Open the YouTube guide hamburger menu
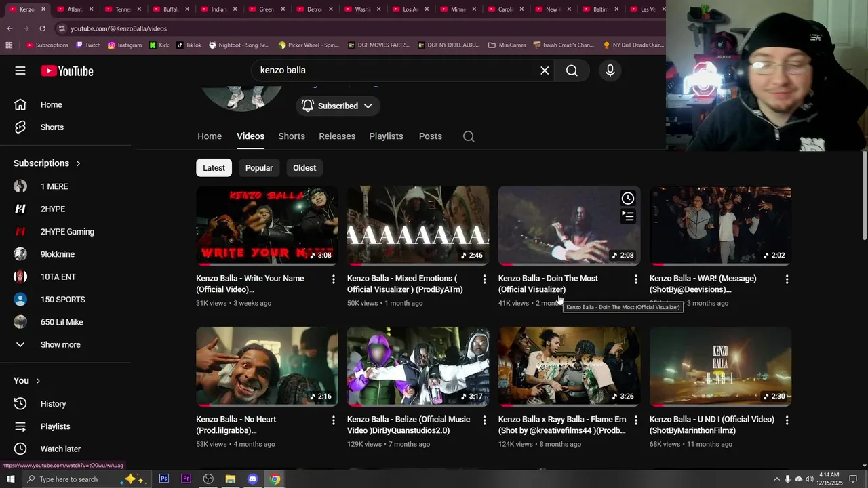Image resolution: width=868 pixels, height=488 pixels. (x=20, y=70)
